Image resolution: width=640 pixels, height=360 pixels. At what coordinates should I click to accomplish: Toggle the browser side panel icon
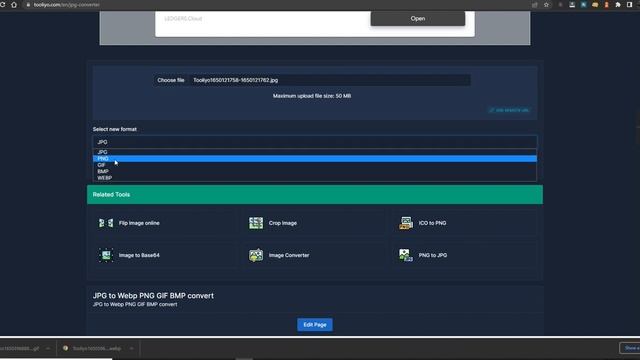[x=629, y=5]
